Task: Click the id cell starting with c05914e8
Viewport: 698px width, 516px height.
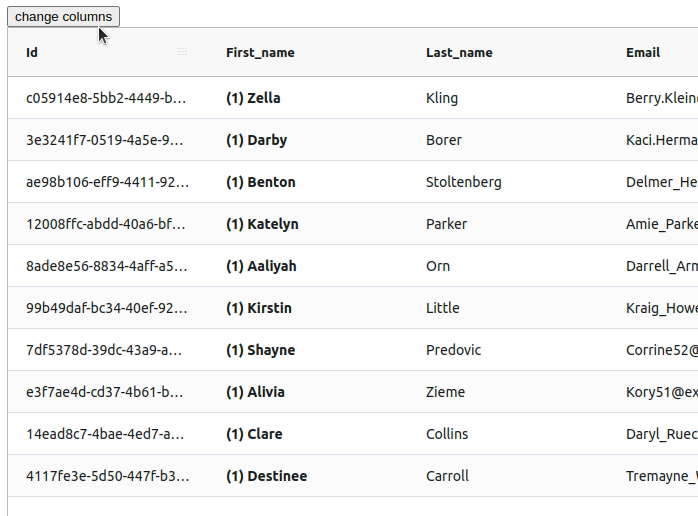Action: click(x=108, y=98)
